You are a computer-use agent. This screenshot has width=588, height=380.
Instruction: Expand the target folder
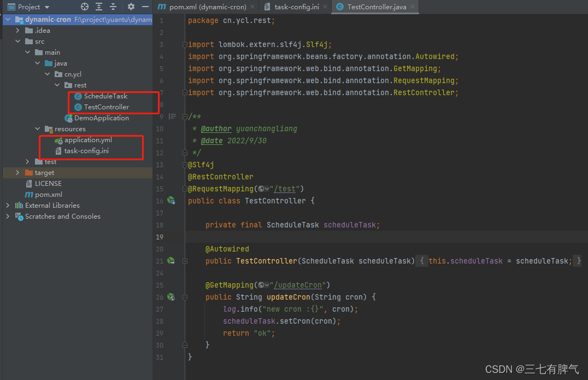click(x=18, y=173)
